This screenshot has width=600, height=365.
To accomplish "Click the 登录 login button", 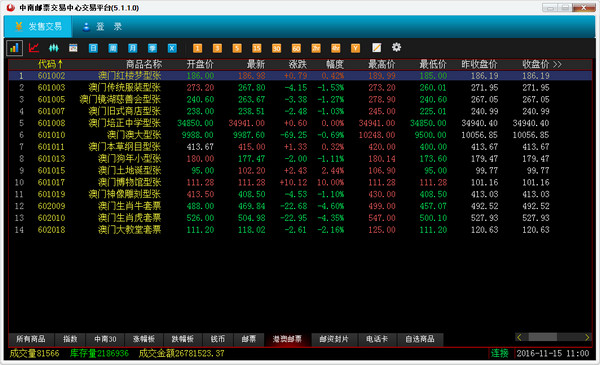I will tap(102, 26).
